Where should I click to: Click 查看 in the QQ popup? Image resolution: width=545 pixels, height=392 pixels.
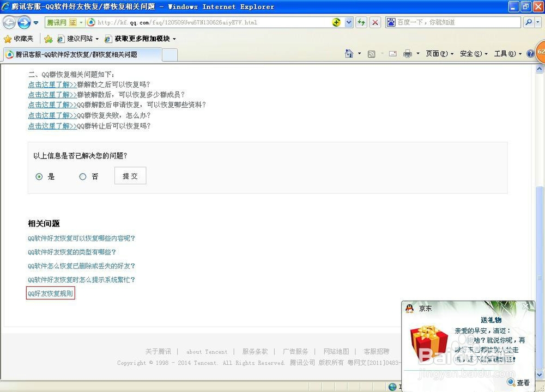tap(523, 383)
